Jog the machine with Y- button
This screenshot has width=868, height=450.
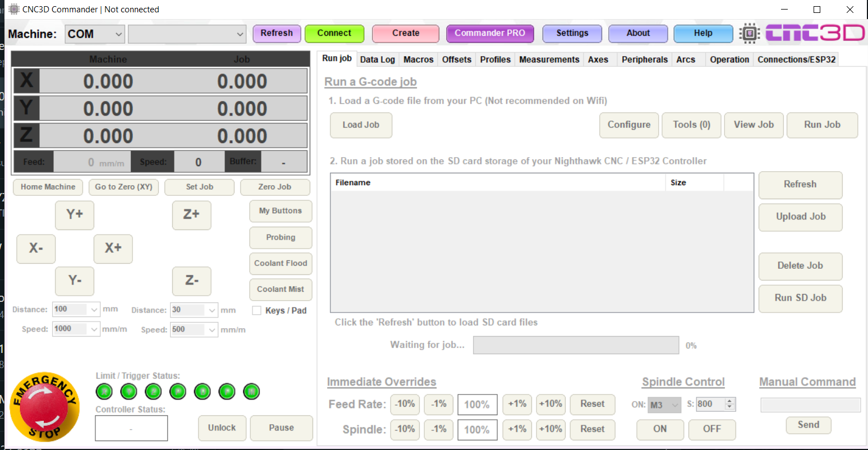click(x=75, y=281)
